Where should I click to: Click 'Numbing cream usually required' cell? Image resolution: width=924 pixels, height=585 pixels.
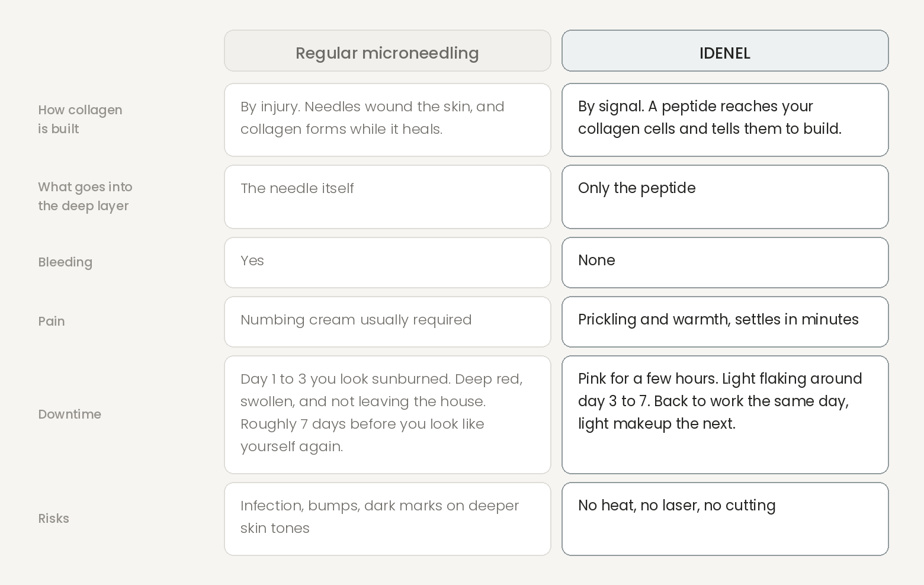tap(387, 322)
